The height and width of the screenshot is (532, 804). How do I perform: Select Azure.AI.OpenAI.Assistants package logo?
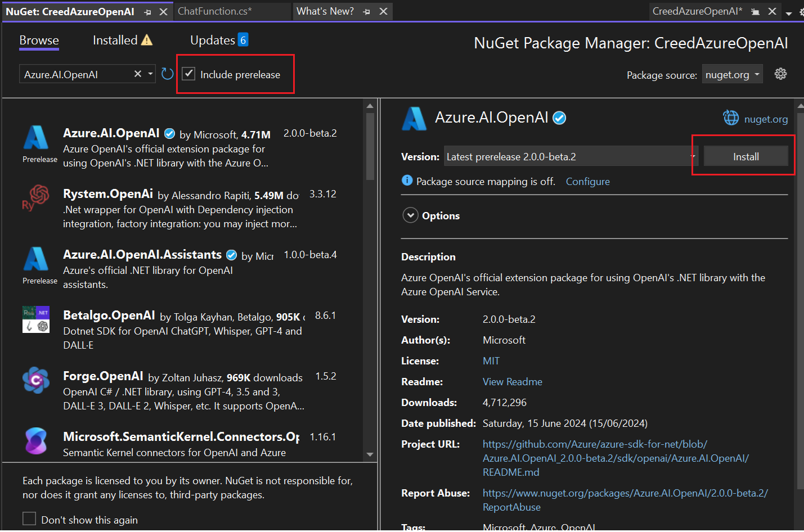(36, 259)
